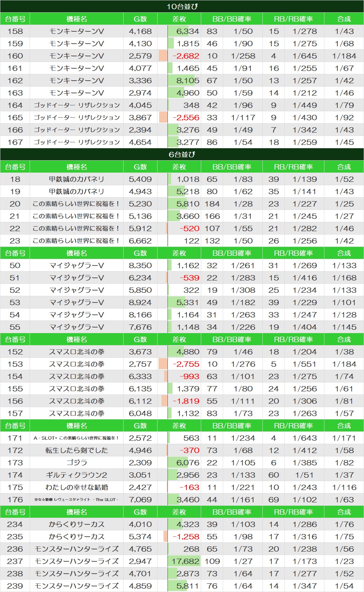Click 転生したら剣でした machine name
This screenshot has height=592, width=364.
click(77, 450)
